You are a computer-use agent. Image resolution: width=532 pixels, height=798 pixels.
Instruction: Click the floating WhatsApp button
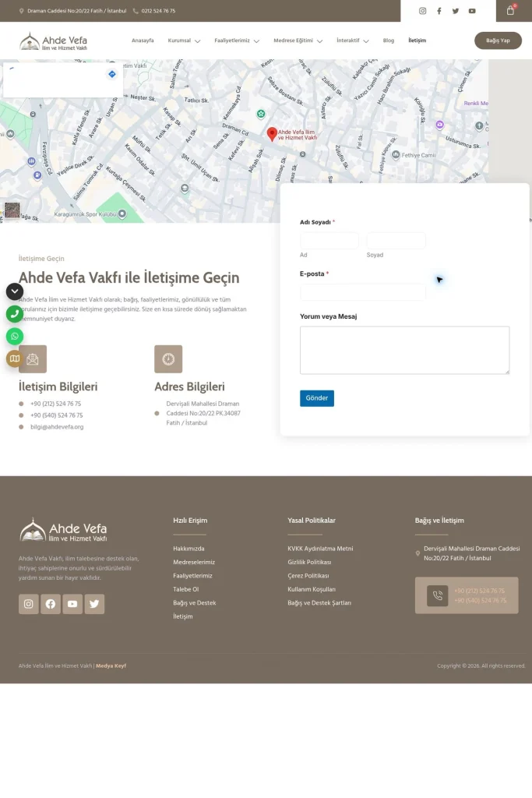pos(15,337)
